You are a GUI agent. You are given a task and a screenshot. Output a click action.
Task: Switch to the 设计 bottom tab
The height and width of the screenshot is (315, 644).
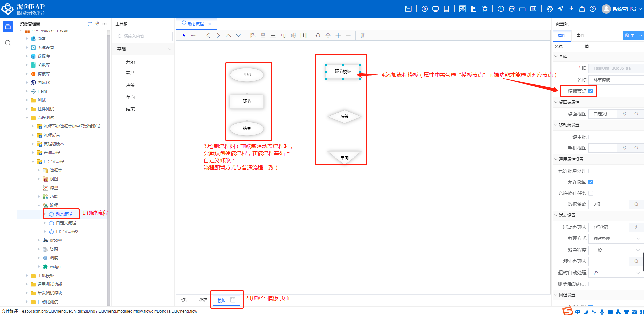click(x=185, y=300)
